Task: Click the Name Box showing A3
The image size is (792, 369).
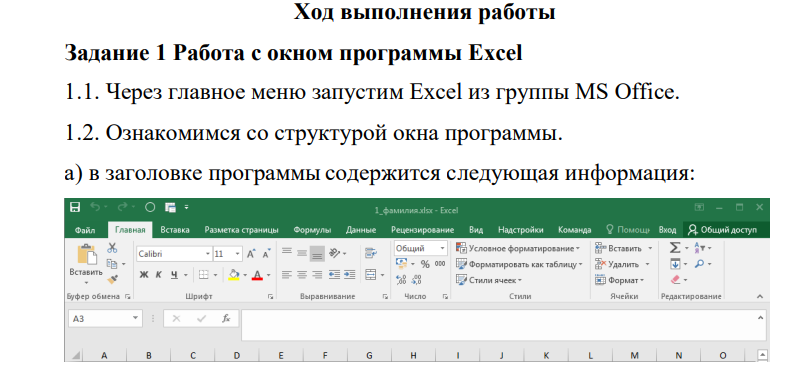Action: coord(105,319)
